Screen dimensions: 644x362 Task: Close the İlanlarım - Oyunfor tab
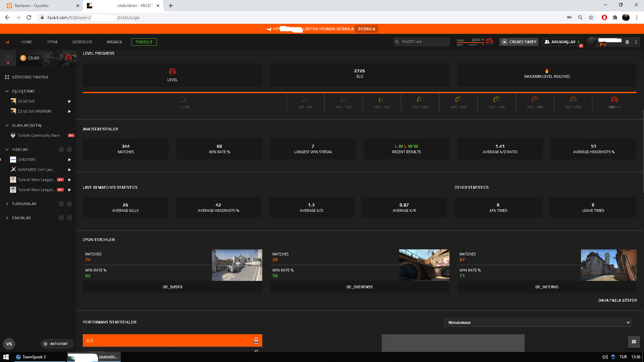tap(78, 6)
